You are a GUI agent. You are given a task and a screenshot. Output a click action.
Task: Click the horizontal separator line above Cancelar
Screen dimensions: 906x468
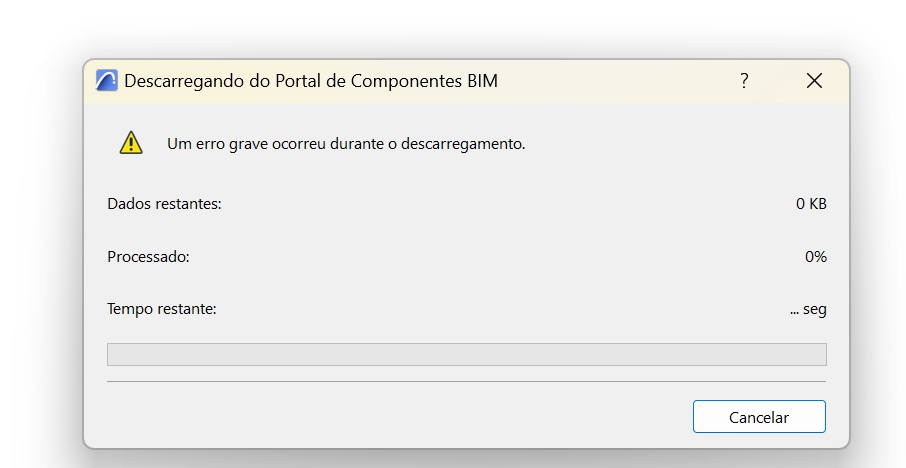pyautogui.click(x=466, y=381)
